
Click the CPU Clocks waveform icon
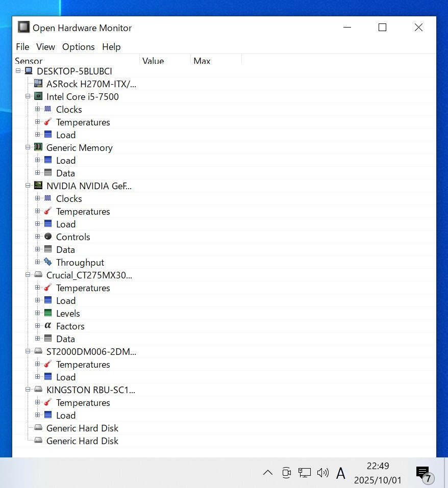(48, 109)
